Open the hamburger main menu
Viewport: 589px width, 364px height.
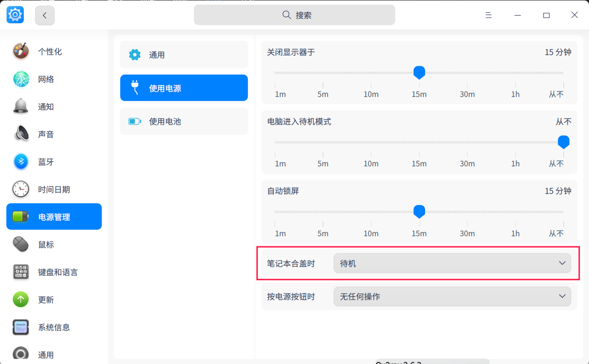pyautogui.click(x=489, y=15)
